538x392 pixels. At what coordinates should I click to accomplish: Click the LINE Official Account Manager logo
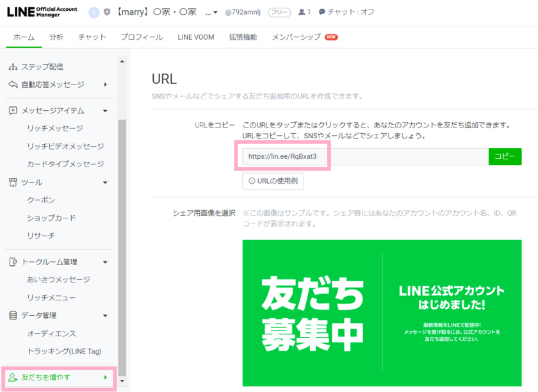[42, 12]
